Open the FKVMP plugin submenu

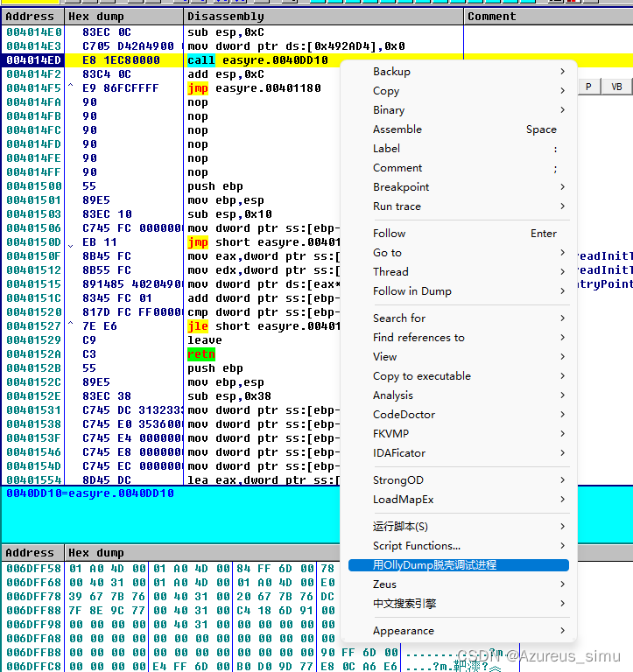coord(459,434)
